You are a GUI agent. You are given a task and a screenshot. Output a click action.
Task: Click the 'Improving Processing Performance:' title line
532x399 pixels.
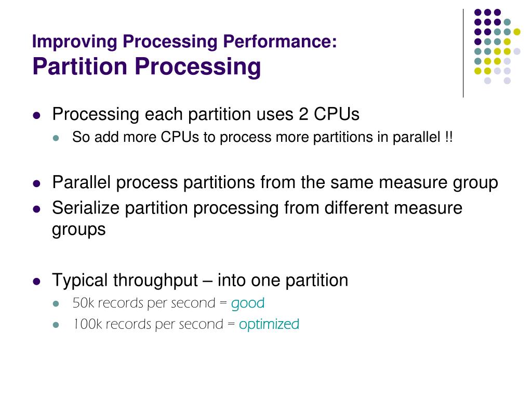coord(184,42)
